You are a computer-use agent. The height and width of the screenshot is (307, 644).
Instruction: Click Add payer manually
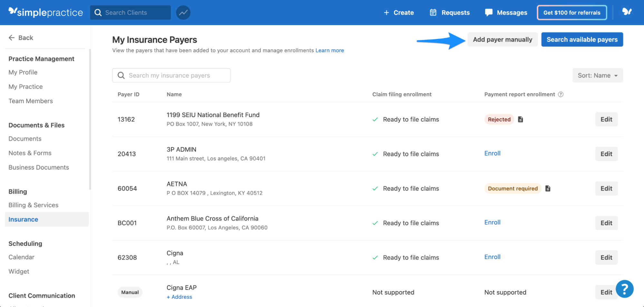[503, 39]
